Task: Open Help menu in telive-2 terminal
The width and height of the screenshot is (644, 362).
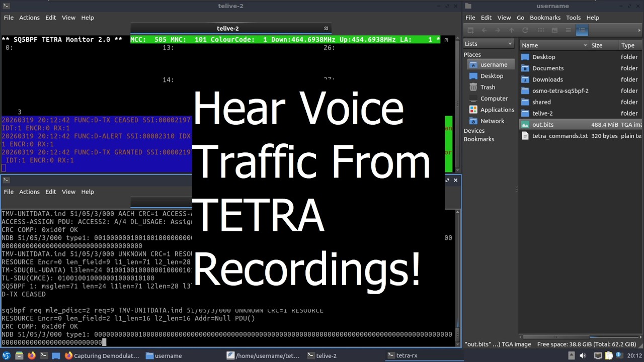Action: (88, 18)
